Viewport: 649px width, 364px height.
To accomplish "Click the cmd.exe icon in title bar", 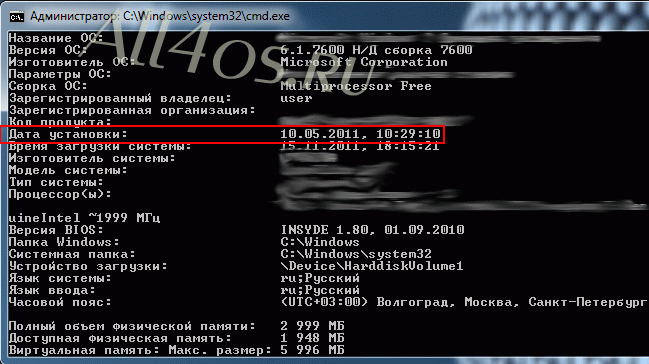I will [17, 17].
